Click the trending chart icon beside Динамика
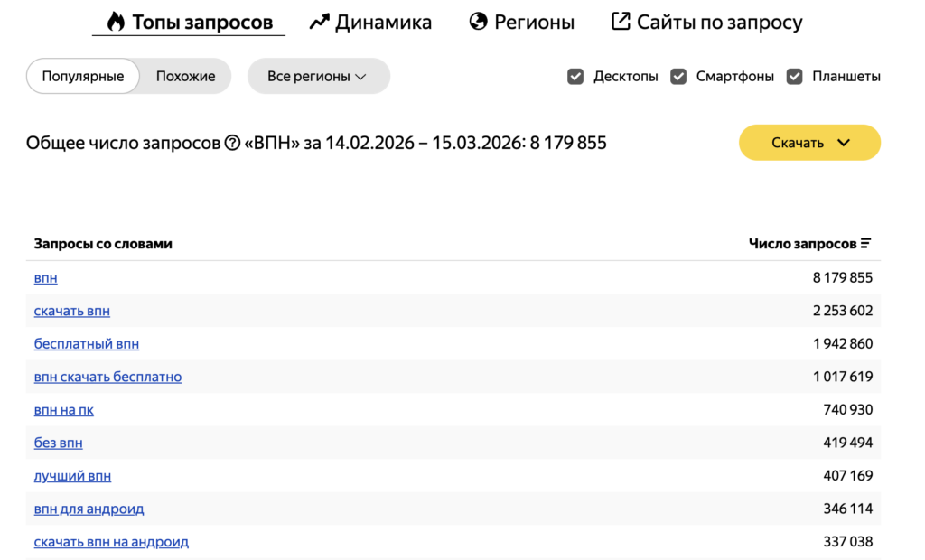The image size is (925, 560). point(318,20)
